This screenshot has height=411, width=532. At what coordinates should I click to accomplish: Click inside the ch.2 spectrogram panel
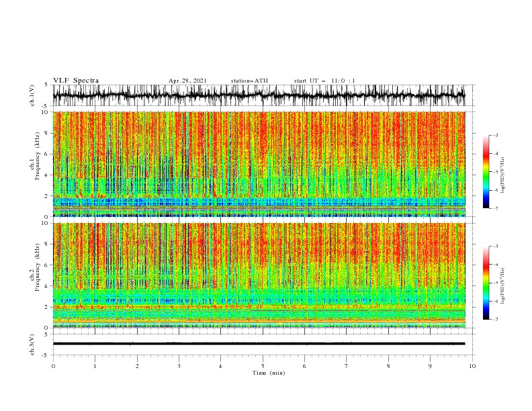point(259,275)
